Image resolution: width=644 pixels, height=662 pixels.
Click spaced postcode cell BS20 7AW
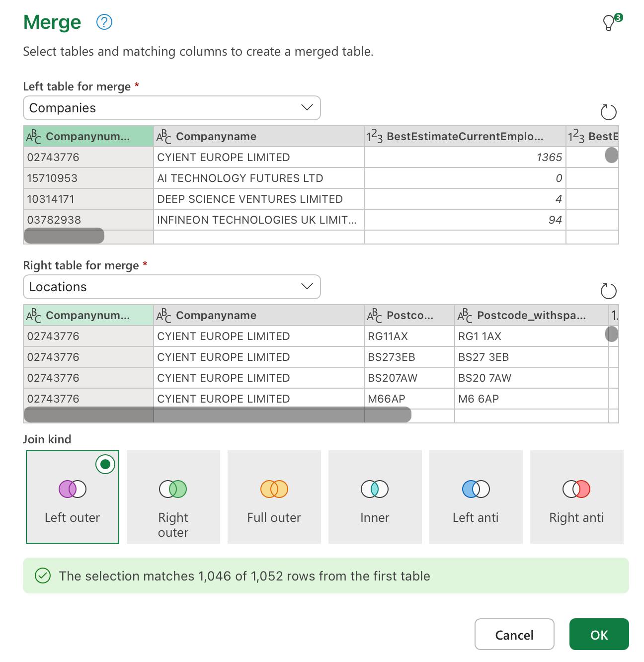pyautogui.click(x=532, y=378)
